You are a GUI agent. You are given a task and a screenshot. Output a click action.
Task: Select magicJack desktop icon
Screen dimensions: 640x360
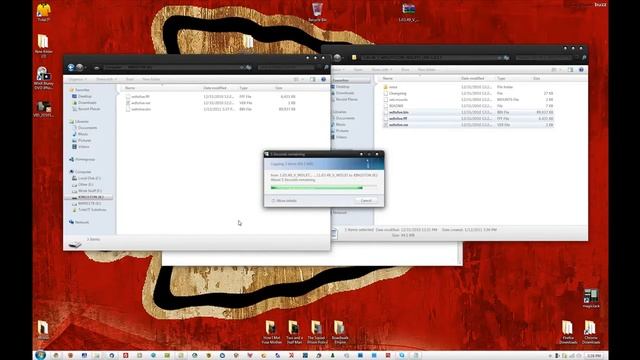[591, 298]
